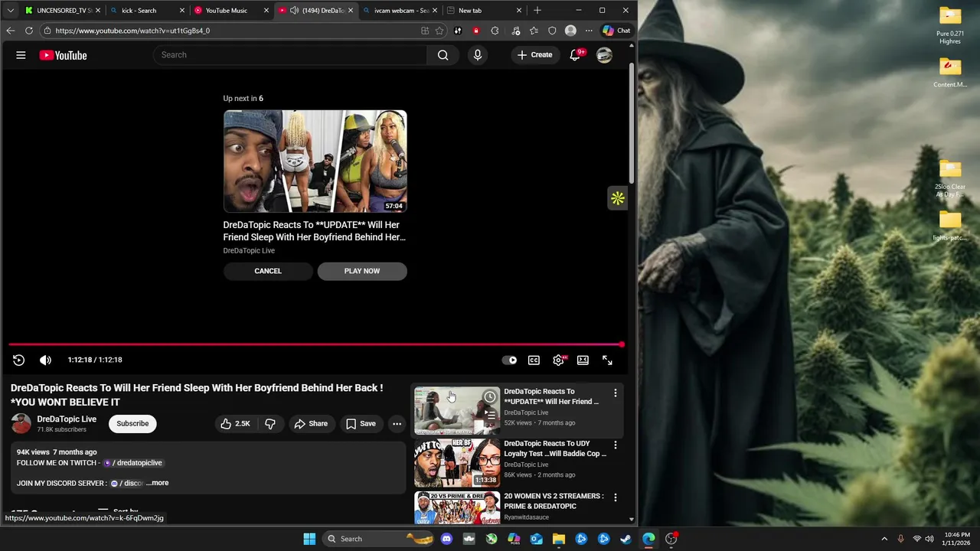Screen dimensions: 980x551
Task: Open browser profile icon
Action: click(570, 31)
